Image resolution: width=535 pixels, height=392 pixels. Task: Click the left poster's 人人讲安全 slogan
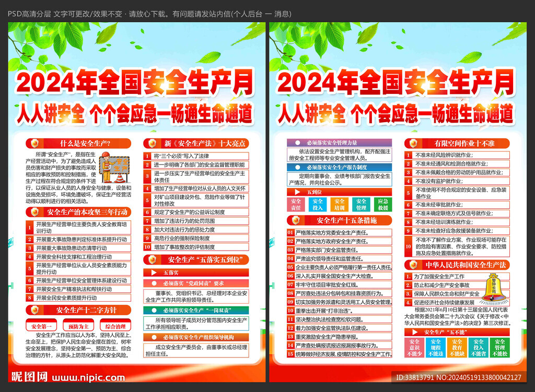pos(51,114)
